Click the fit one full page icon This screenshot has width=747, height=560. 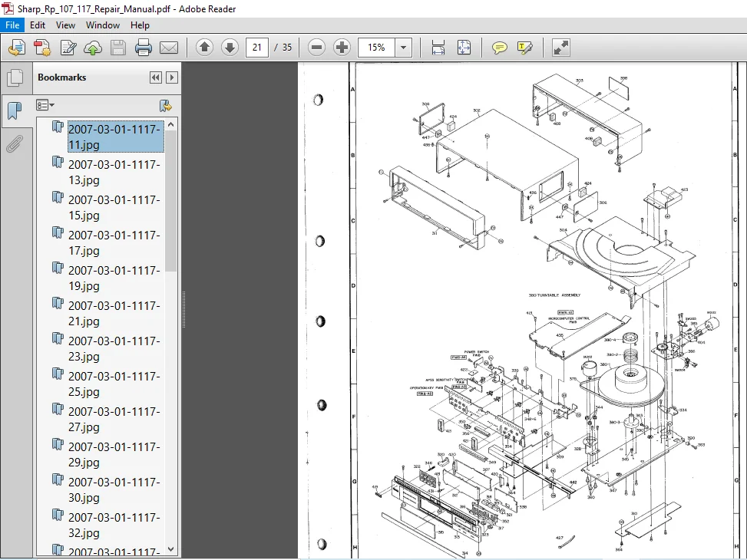(464, 48)
